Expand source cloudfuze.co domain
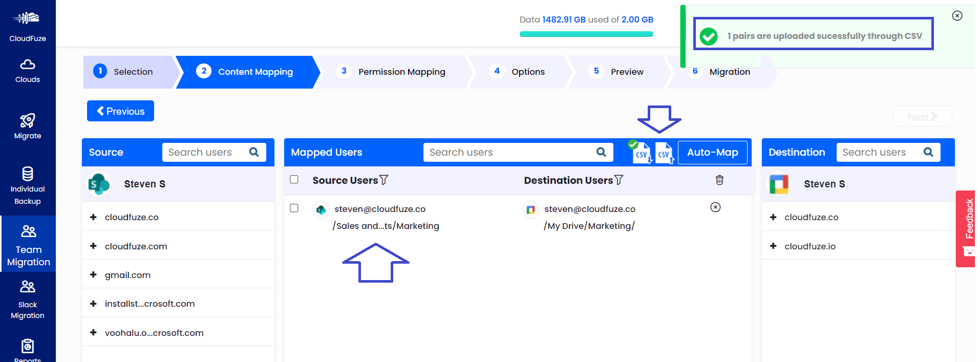 coord(93,217)
